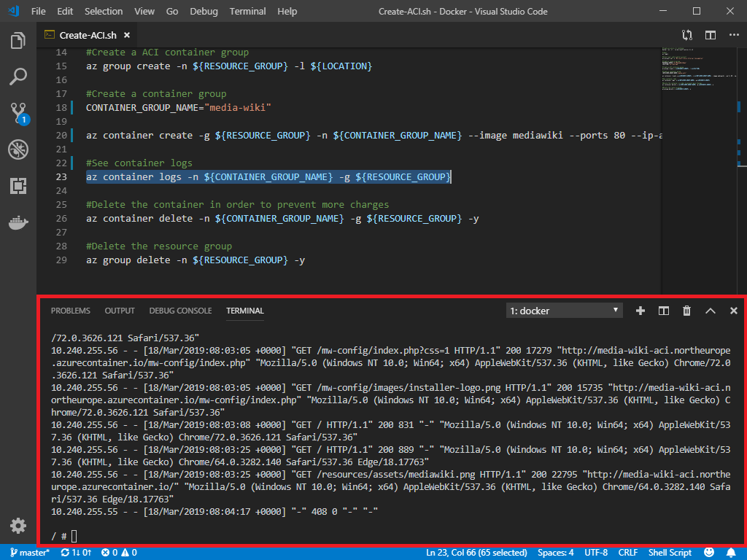Open the Go menu
This screenshot has width=747, height=560.
pos(172,12)
